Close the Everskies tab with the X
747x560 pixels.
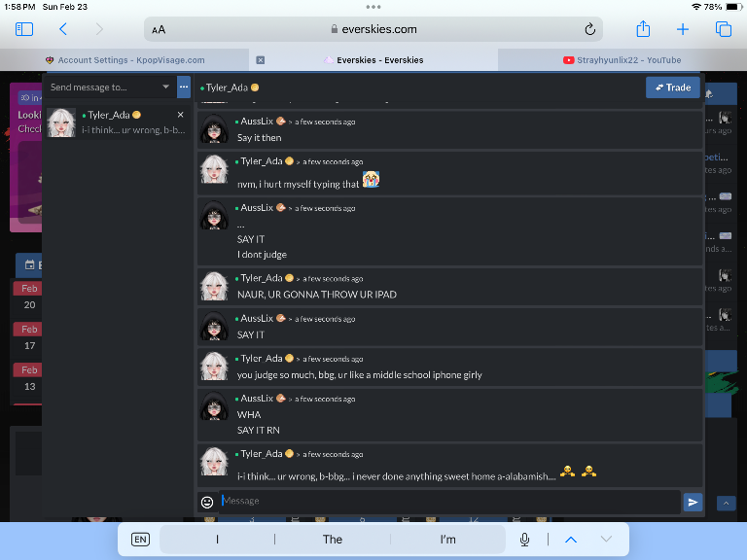[260, 60]
